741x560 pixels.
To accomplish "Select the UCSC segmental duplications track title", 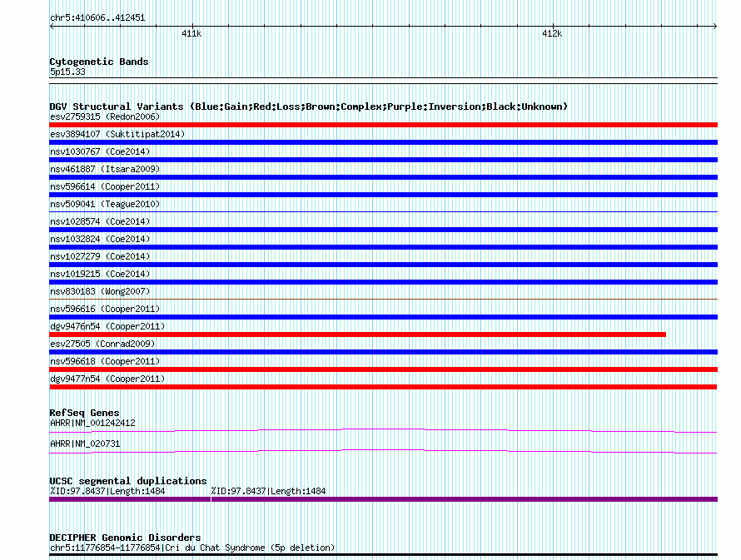I will (x=128, y=481).
